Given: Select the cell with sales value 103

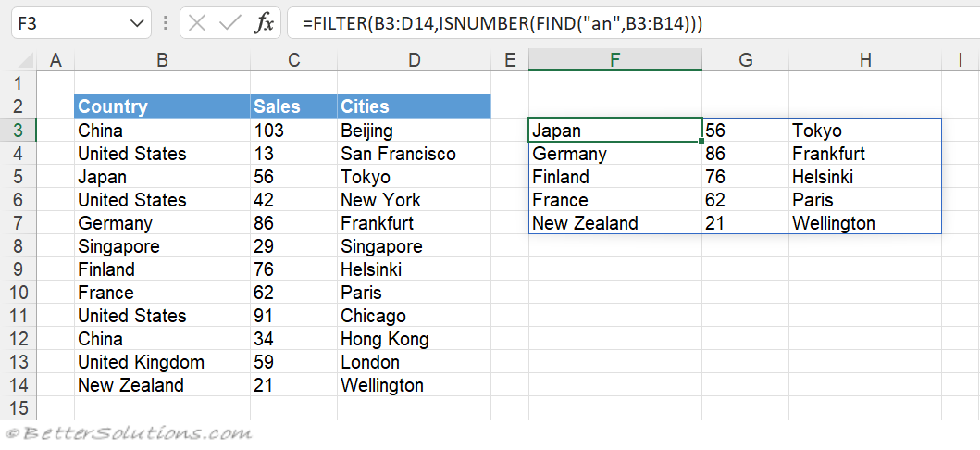Looking at the screenshot, I should pyautogui.click(x=293, y=131).
